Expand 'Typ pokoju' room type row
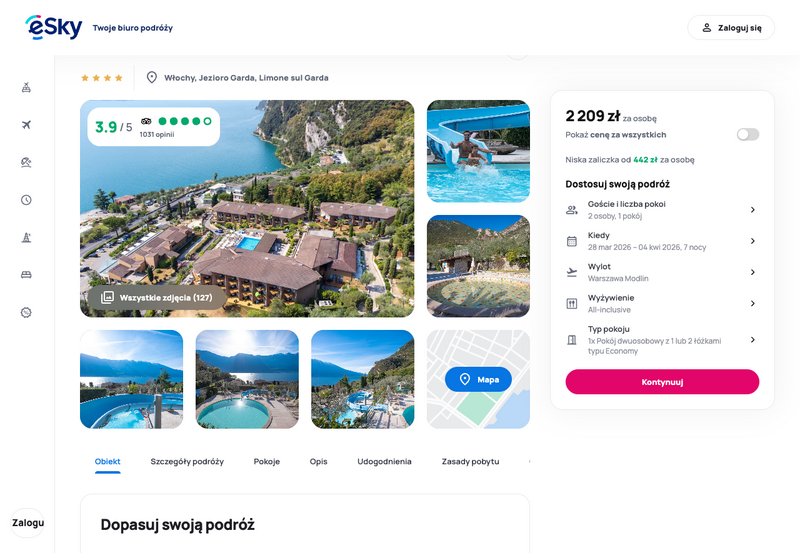The image size is (800, 553). point(662,340)
